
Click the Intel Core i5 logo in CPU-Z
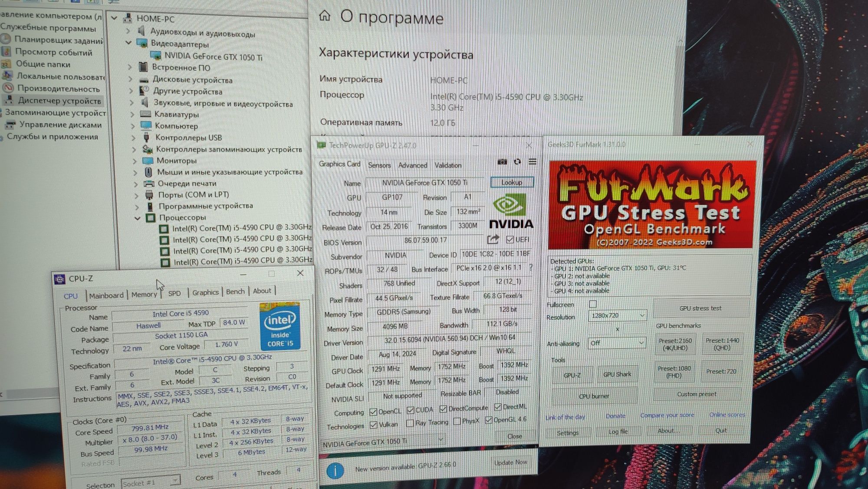280,326
